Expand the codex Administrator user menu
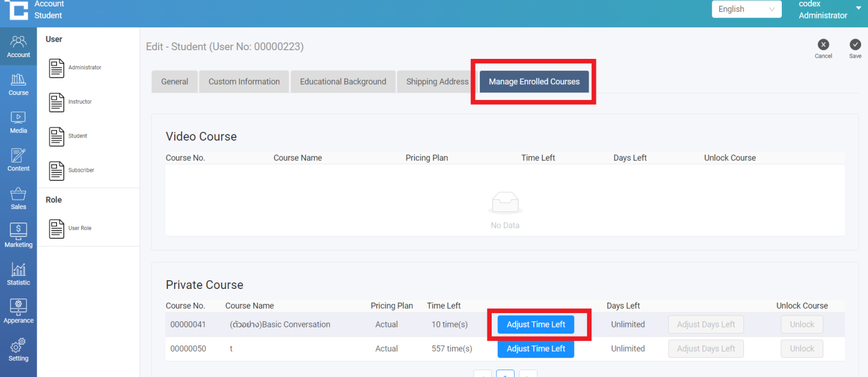The height and width of the screenshot is (377, 868). tap(830, 9)
